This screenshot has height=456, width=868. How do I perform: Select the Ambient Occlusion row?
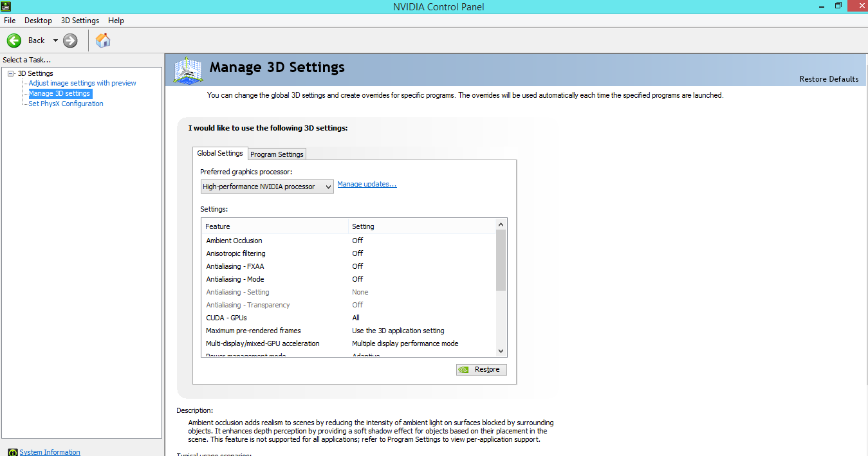348,241
